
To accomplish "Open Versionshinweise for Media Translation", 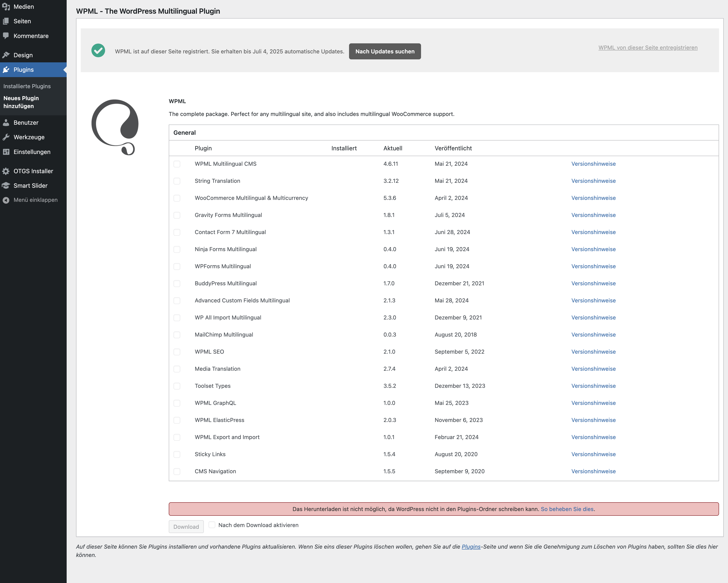I will [x=593, y=369].
